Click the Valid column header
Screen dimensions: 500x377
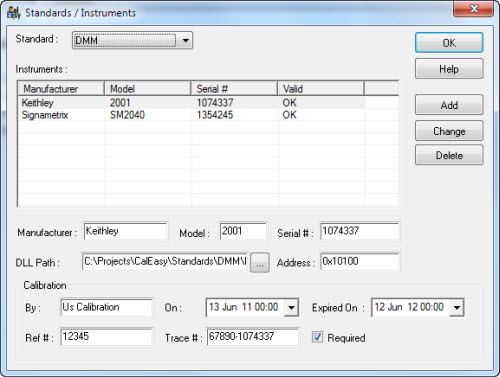click(x=321, y=89)
